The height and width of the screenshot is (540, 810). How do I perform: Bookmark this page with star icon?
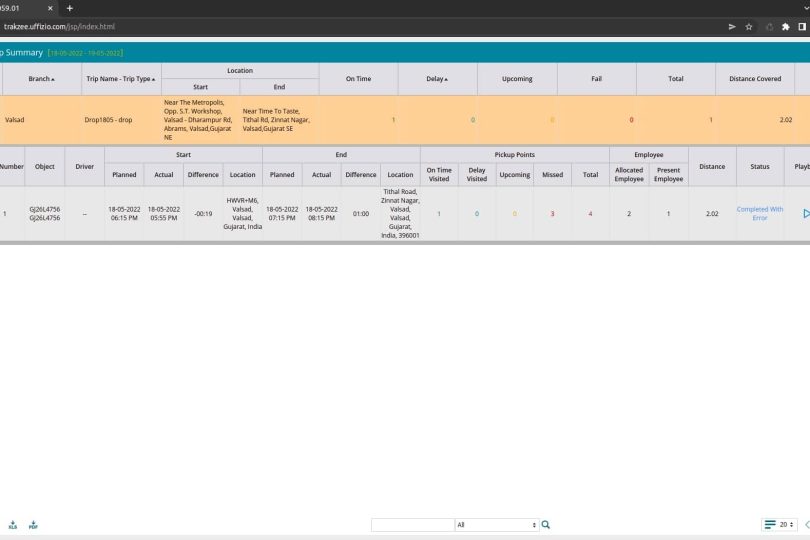click(x=749, y=27)
